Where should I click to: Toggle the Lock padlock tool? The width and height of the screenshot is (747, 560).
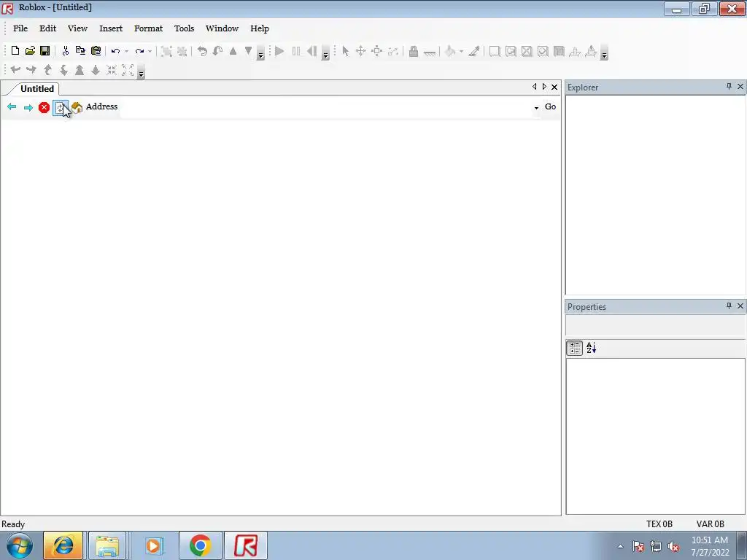pyautogui.click(x=414, y=51)
